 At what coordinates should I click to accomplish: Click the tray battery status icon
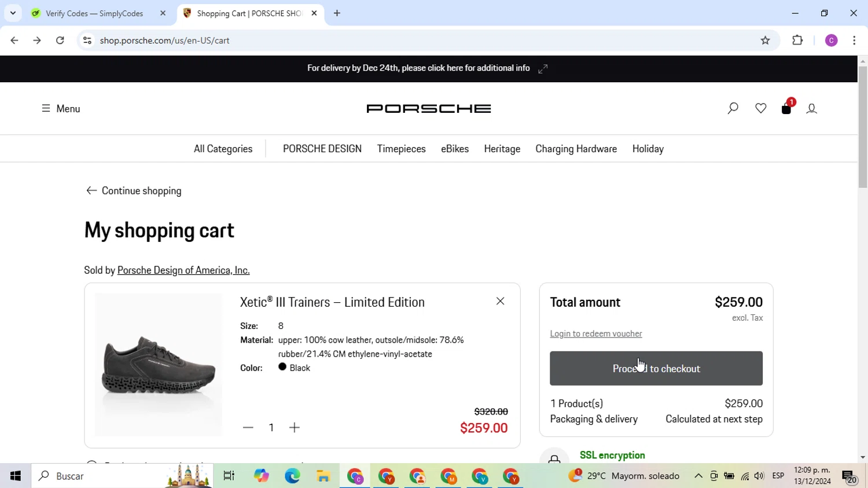(729, 476)
